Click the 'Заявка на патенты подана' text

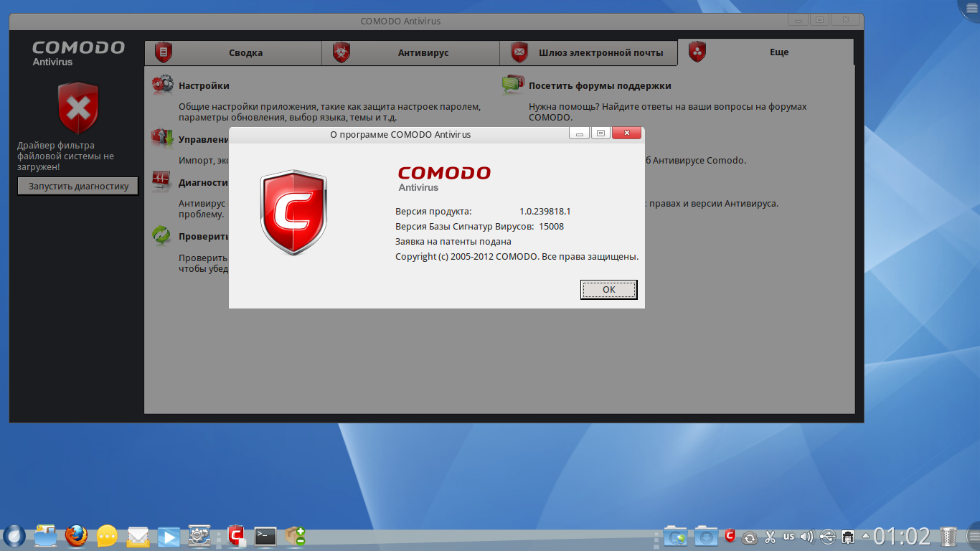(453, 241)
